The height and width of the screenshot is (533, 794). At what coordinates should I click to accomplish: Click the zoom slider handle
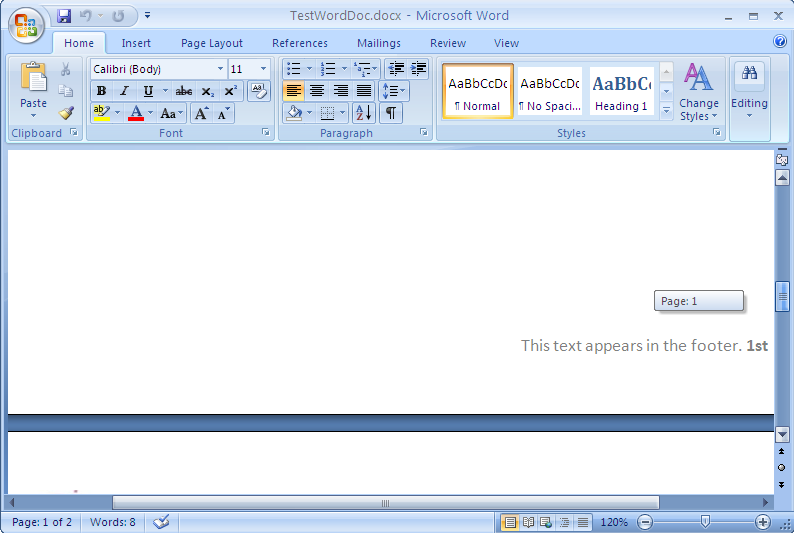[705, 522]
